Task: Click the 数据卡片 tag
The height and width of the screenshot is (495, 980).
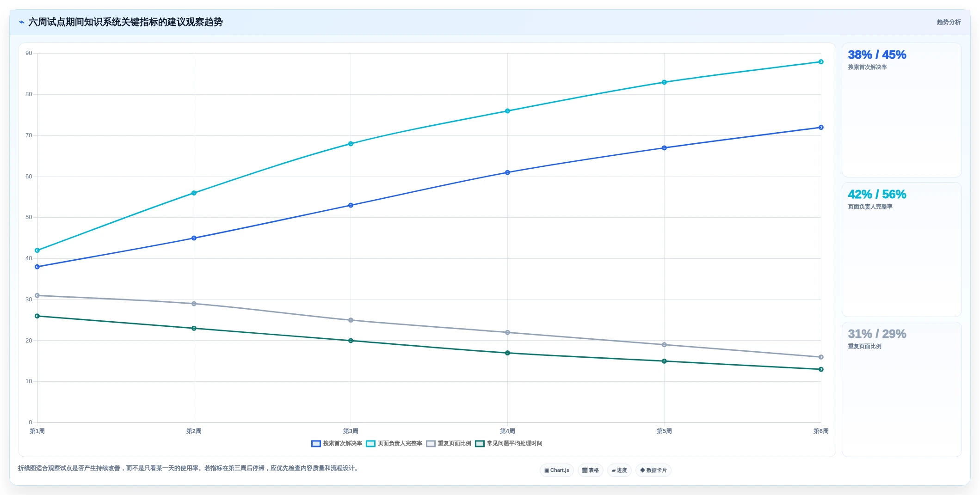Action: tap(653, 471)
